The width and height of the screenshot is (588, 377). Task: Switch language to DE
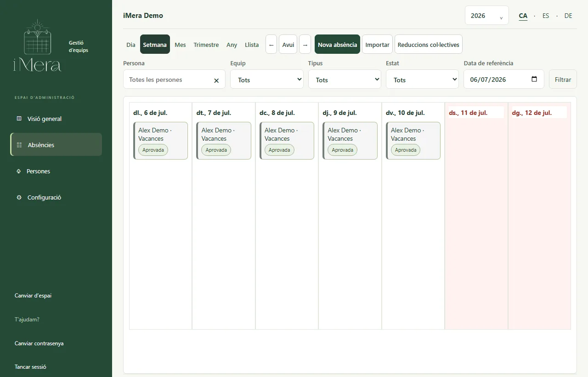coord(568,16)
